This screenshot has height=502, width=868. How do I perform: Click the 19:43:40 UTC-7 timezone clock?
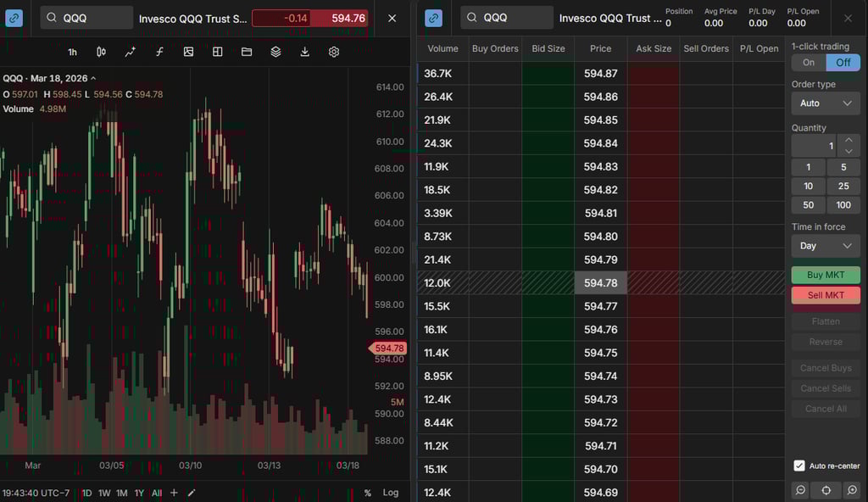point(36,493)
